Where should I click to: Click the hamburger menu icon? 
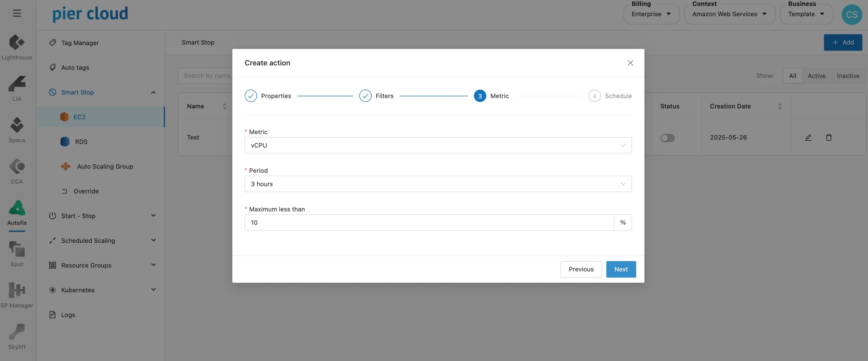coord(17,13)
